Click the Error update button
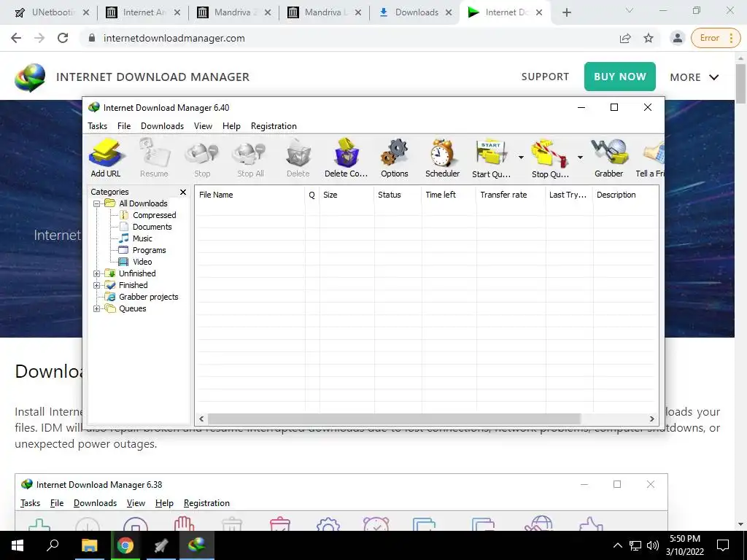747x560 pixels. click(x=716, y=38)
